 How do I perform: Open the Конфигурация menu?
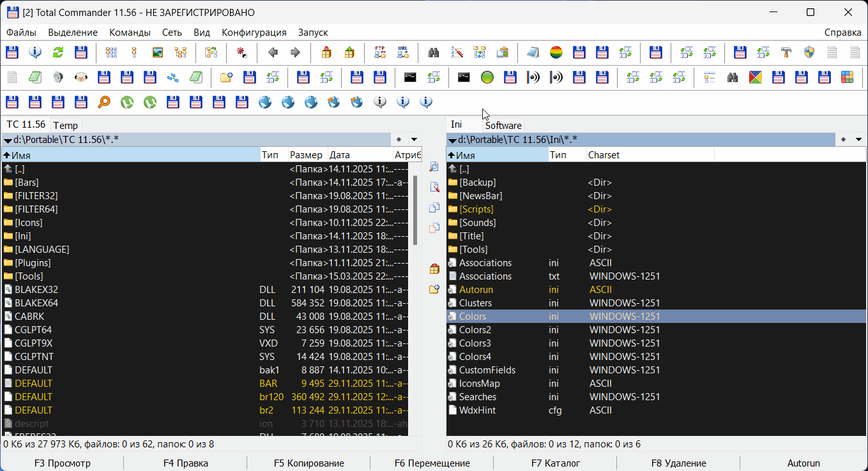click(x=254, y=33)
